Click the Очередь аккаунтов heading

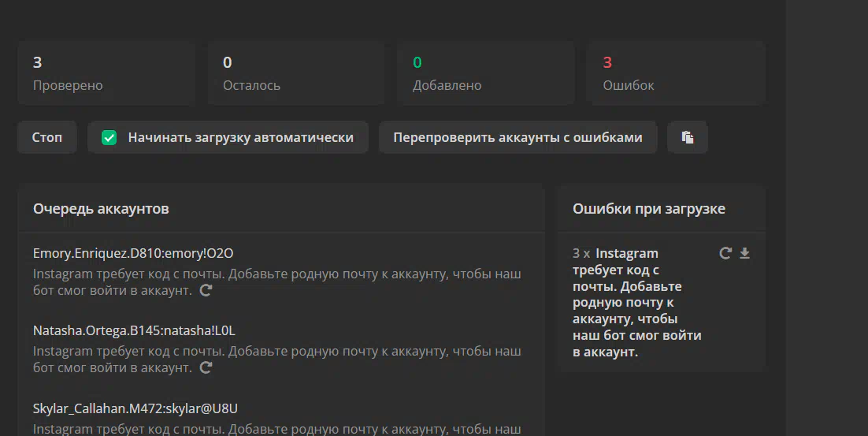[101, 209]
